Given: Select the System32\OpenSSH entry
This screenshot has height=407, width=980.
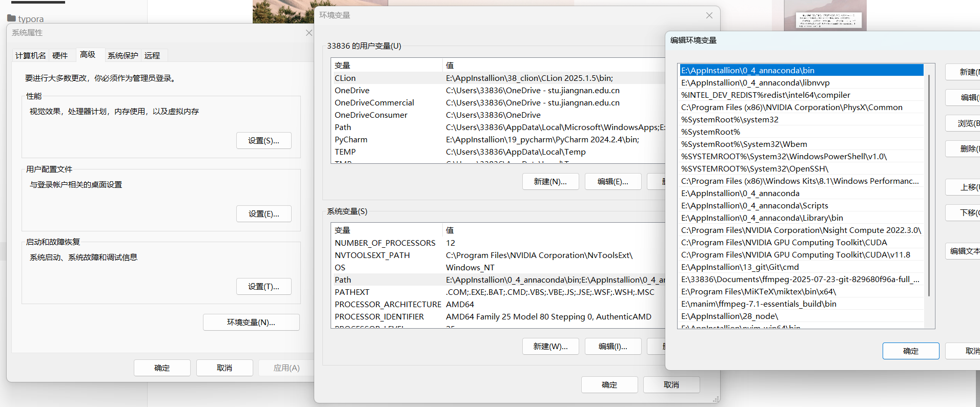Looking at the screenshot, I should coord(801,168).
